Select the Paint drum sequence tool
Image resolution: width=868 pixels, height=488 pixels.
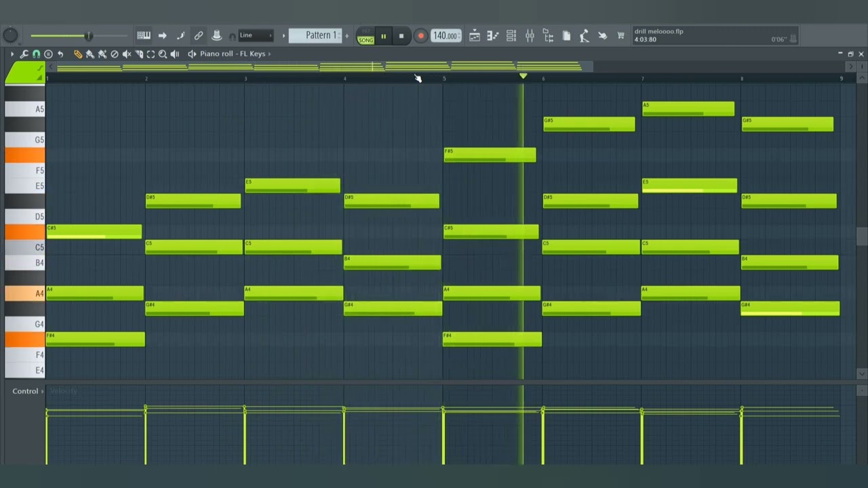(x=102, y=54)
